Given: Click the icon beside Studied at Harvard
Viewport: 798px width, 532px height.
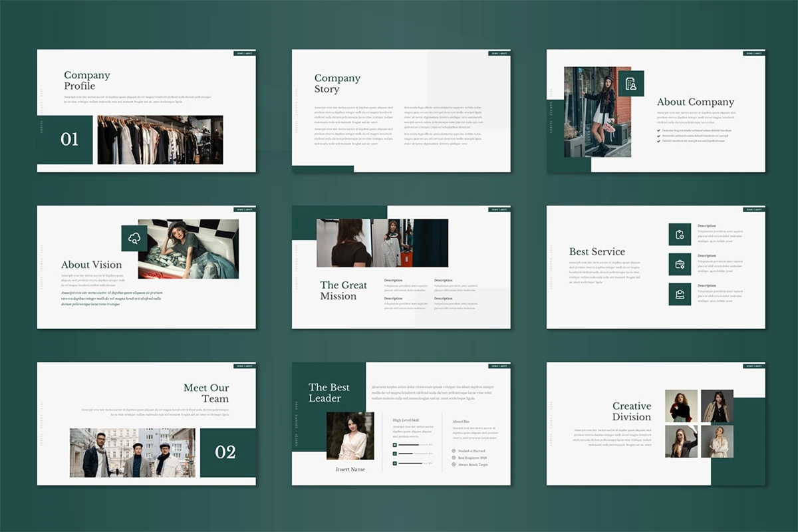Looking at the screenshot, I should click(454, 451).
